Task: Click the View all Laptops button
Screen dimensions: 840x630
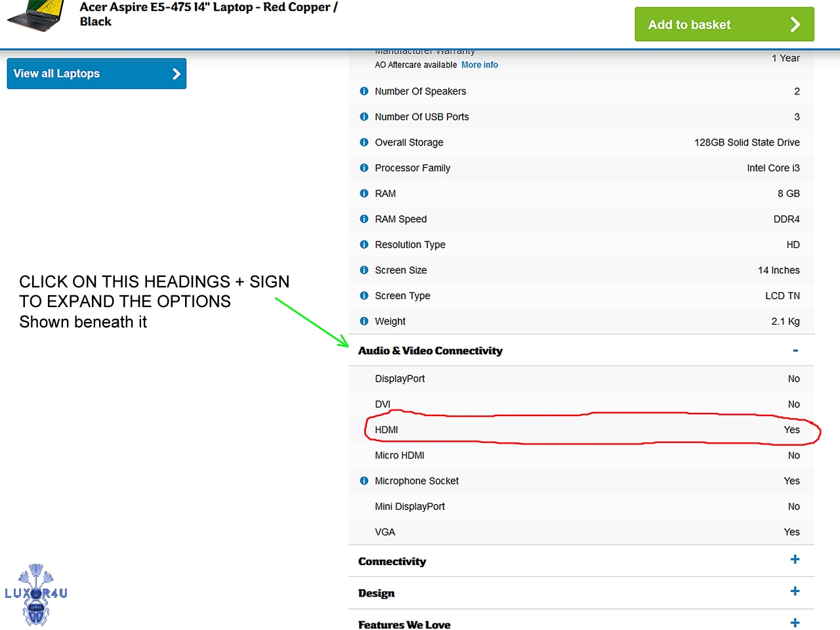Action: 96,73
